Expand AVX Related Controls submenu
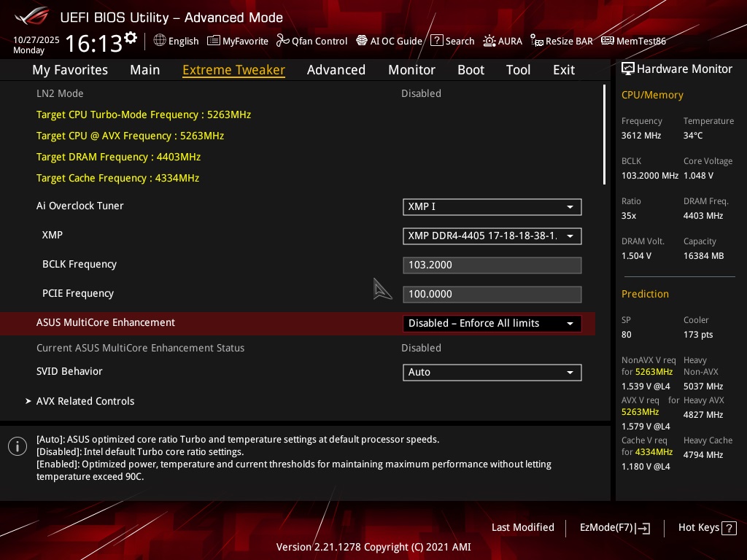 point(85,401)
